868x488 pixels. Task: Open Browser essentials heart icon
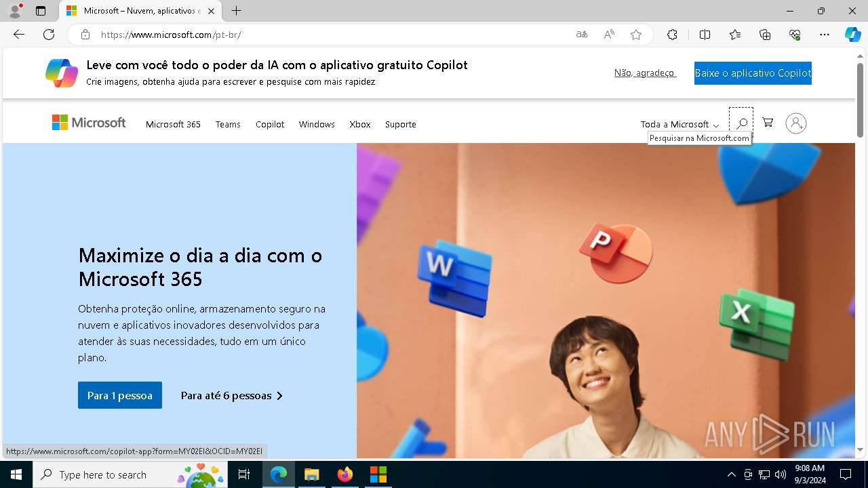(795, 35)
